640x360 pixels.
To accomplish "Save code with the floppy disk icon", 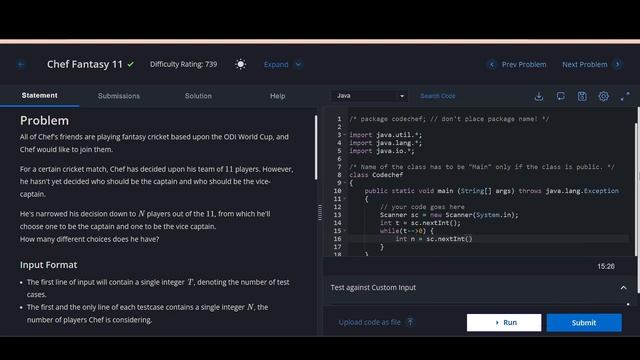I will point(582,96).
